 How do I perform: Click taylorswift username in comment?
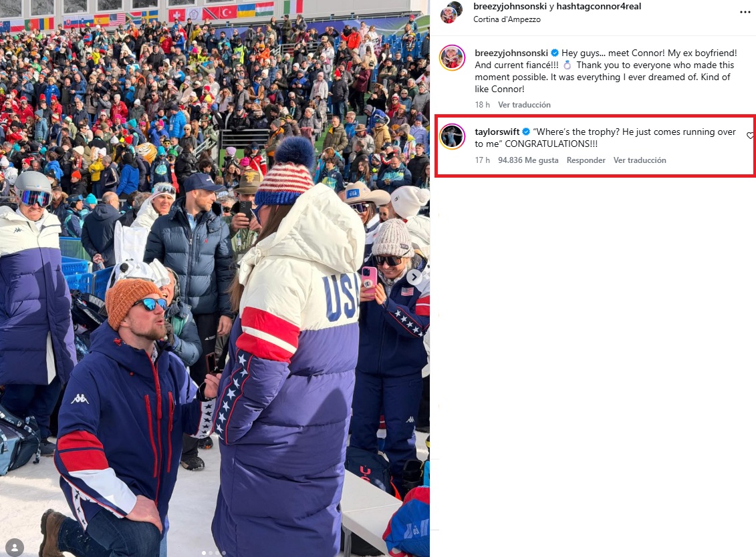pos(497,132)
